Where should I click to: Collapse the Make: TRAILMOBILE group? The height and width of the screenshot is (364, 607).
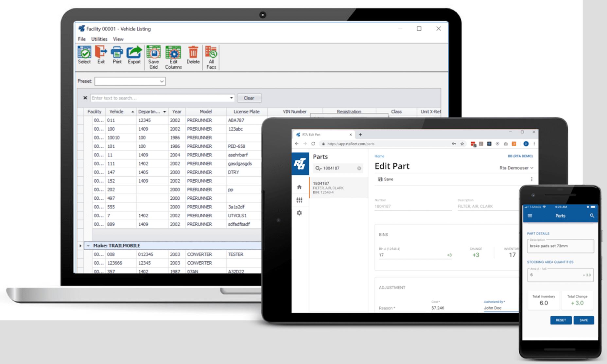(x=88, y=246)
